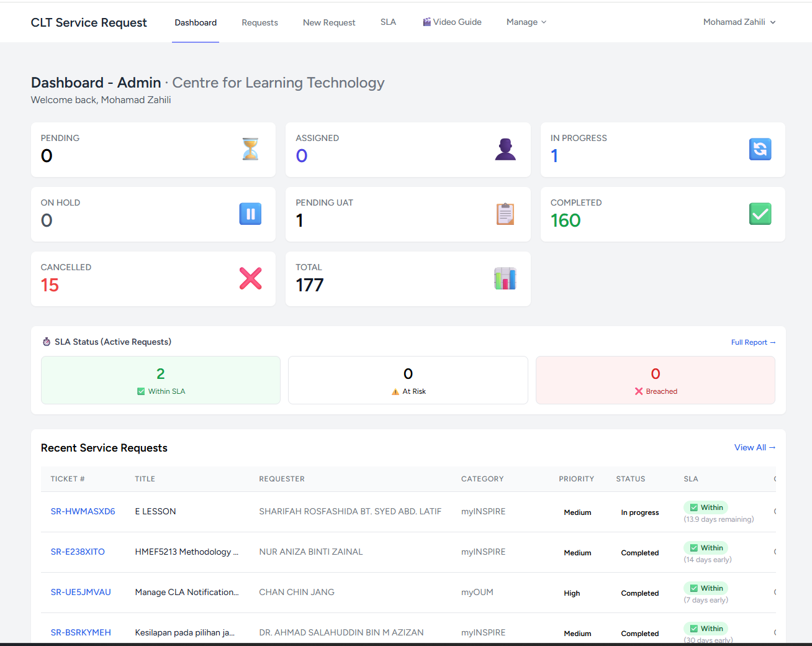Click the Within badge for SR-E238XITO

tap(706, 548)
